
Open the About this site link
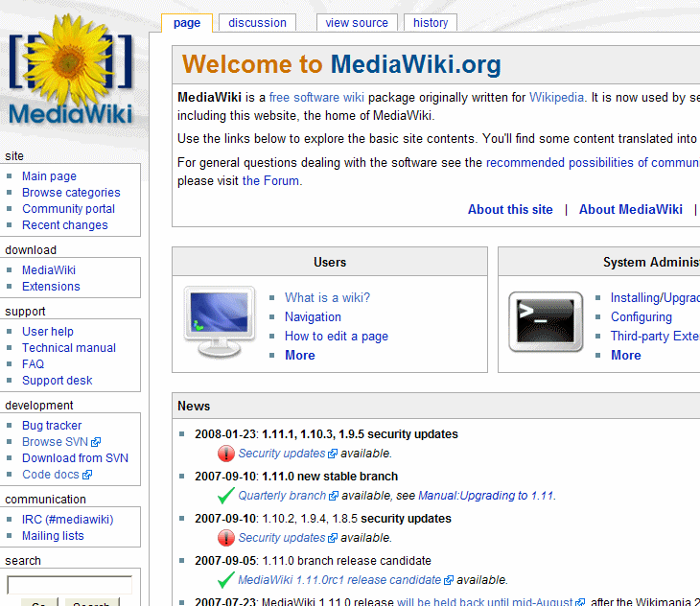pos(510,210)
